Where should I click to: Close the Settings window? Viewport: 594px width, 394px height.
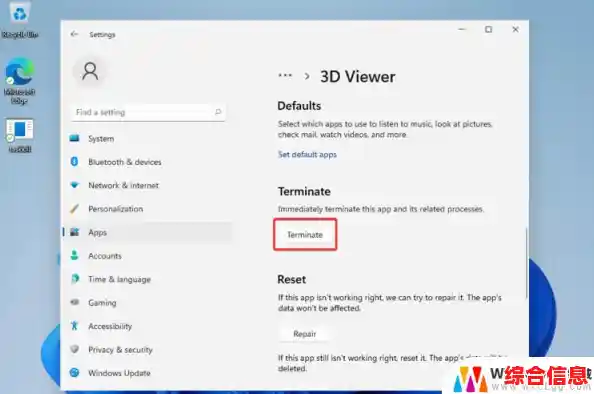pyautogui.click(x=515, y=29)
